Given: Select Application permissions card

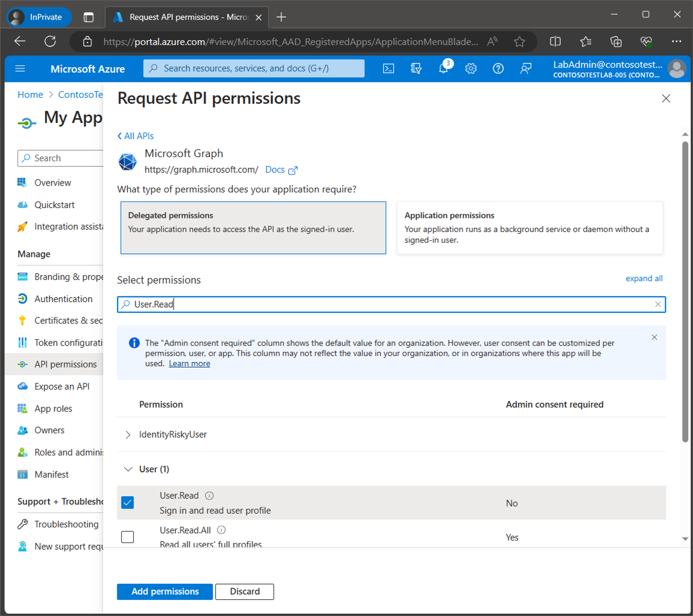Looking at the screenshot, I should 530,228.
